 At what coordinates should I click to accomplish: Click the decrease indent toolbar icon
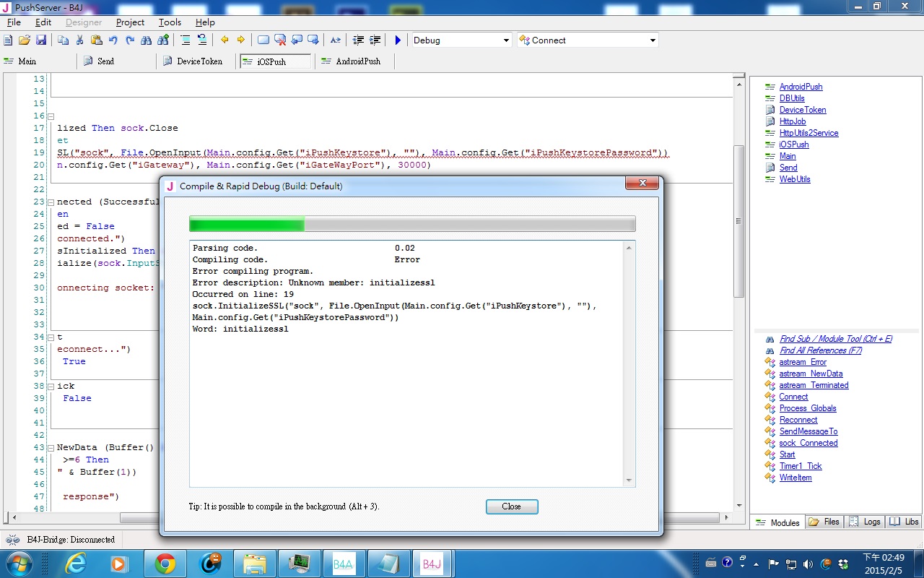pyautogui.click(x=359, y=40)
